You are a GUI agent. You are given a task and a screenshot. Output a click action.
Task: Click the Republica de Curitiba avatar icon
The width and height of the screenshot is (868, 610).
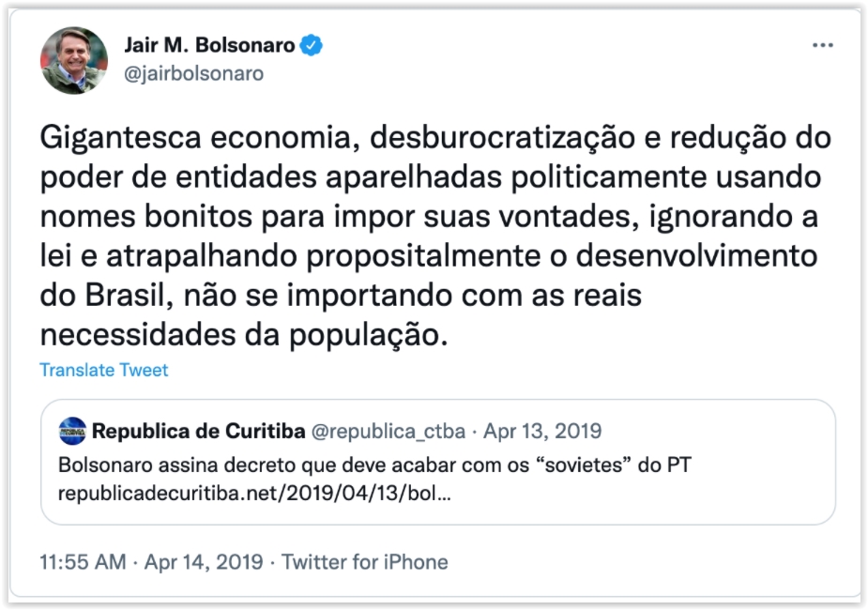click(x=72, y=432)
